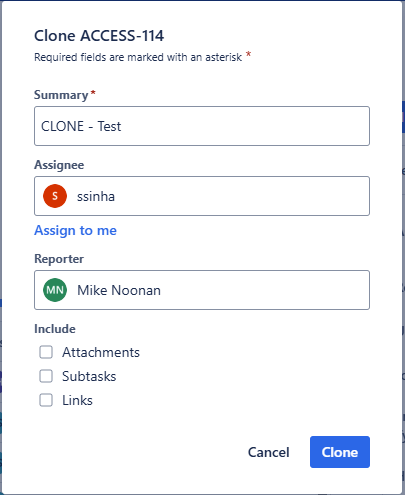Click the Cancel button

[269, 452]
